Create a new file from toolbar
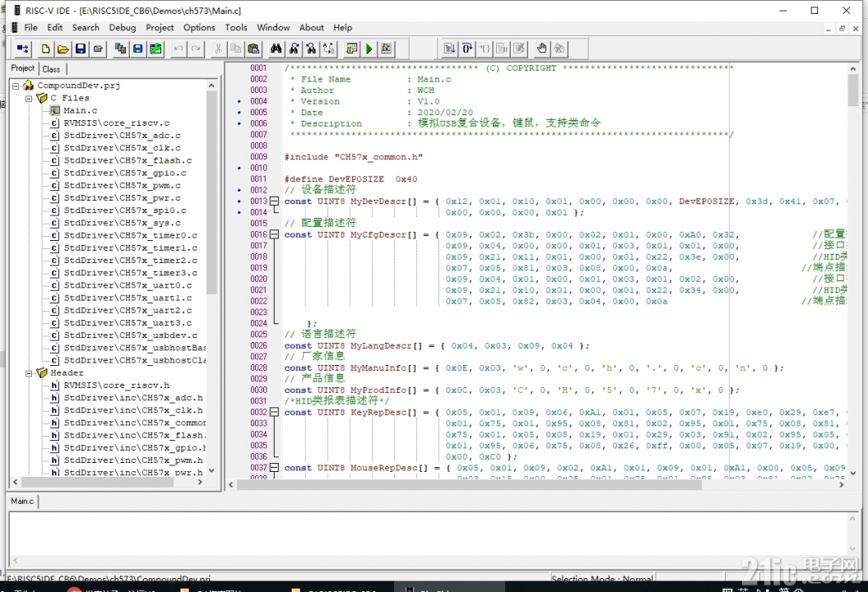 point(45,49)
